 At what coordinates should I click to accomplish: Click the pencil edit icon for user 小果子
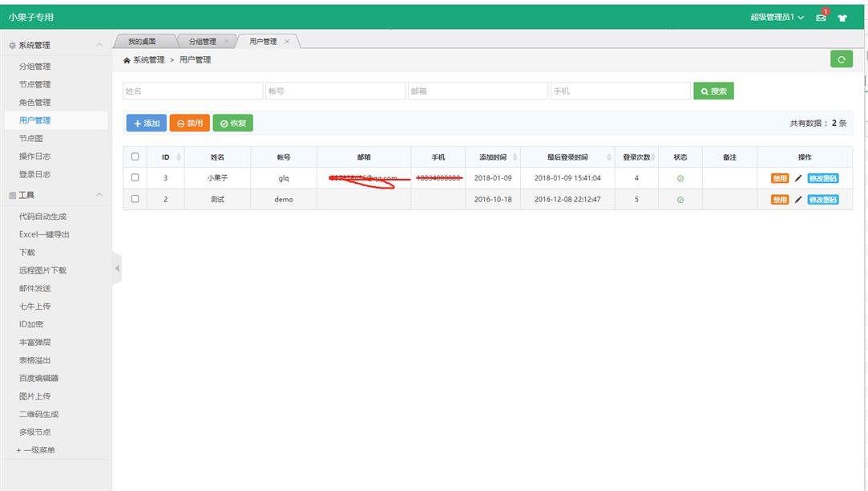[798, 178]
